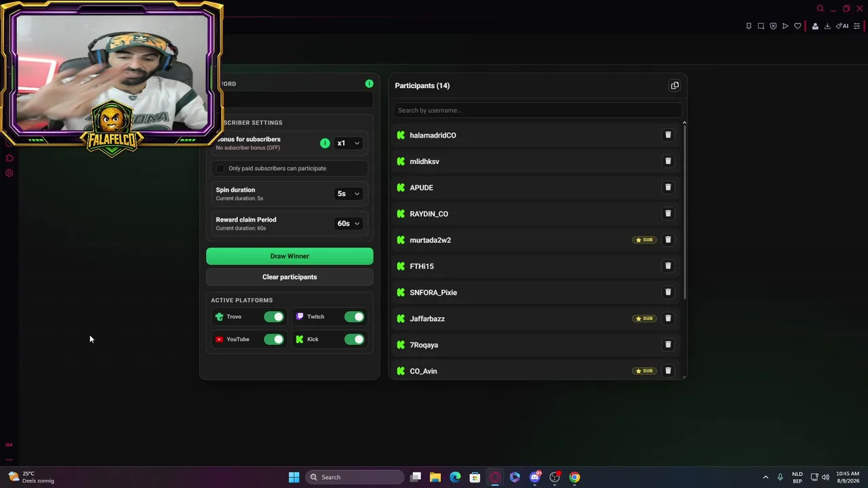Click the SUB badge next to CO_Avin
The height and width of the screenshot is (488, 868).
click(x=644, y=371)
